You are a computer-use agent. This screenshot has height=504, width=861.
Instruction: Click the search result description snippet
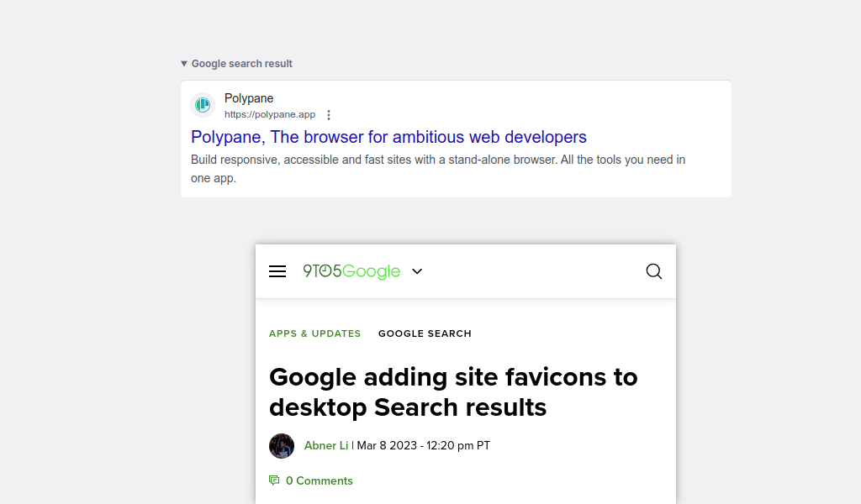(x=437, y=169)
